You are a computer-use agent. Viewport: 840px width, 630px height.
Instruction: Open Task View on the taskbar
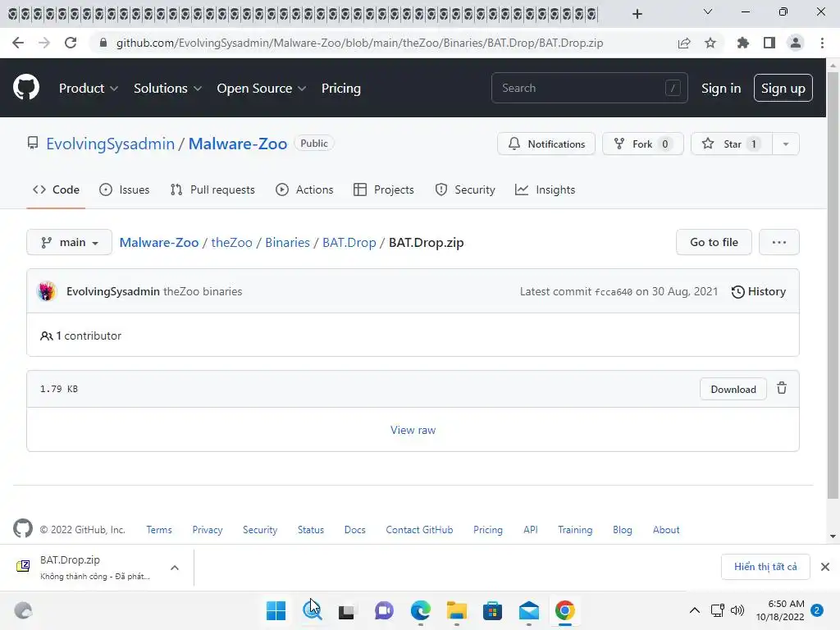pos(347,611)
